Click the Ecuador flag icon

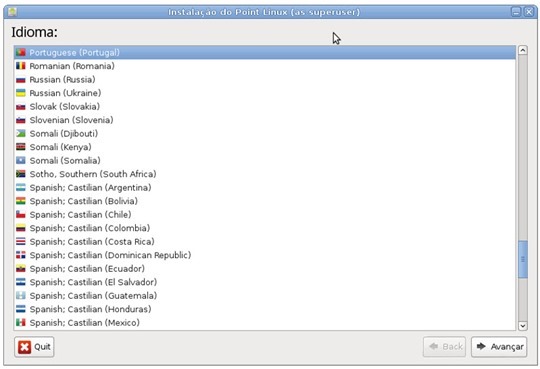pyautogui.click(x=21, y=268)
